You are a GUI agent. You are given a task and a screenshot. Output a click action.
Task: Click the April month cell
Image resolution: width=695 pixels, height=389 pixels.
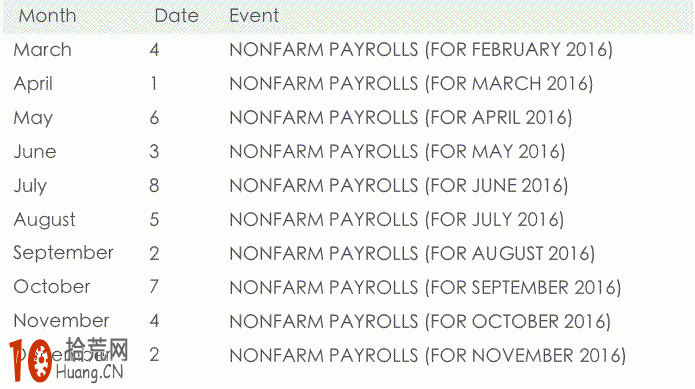pyautogui.click(x=33, y=84)
